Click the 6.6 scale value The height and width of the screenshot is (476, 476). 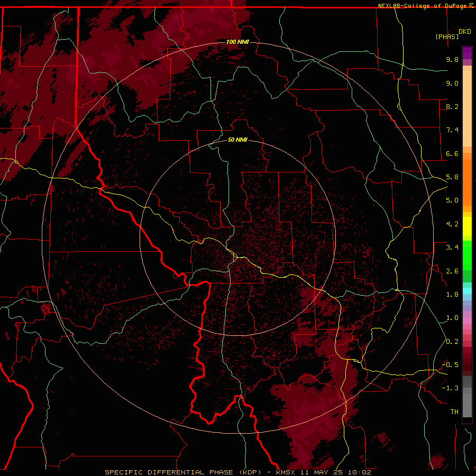click(x=452, y=153)
